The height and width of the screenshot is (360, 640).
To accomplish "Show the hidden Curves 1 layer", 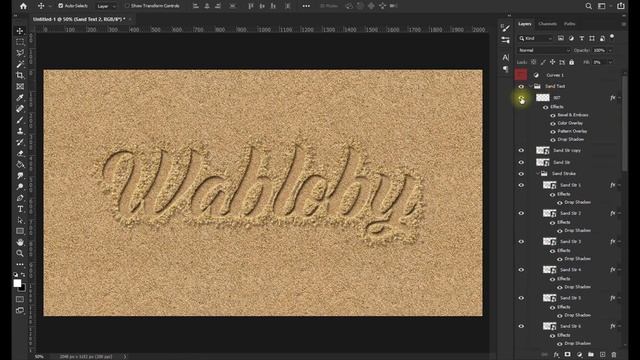I will [521, 75].
